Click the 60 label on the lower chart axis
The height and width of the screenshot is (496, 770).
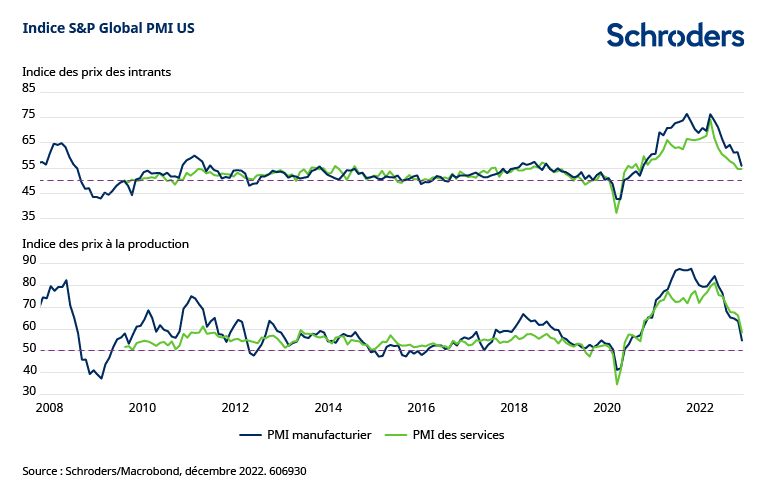[x=29, y=326]
